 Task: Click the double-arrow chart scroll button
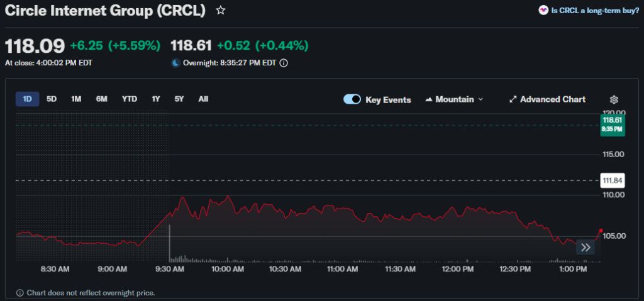pyautogui.click(x=586, y=247)
